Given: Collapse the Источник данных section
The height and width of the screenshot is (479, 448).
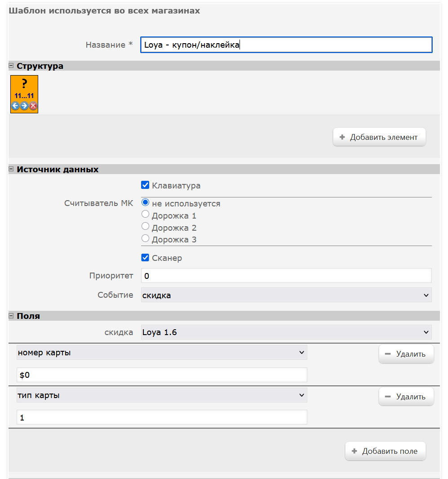Looking at the screenshot, I should [11, 170].
